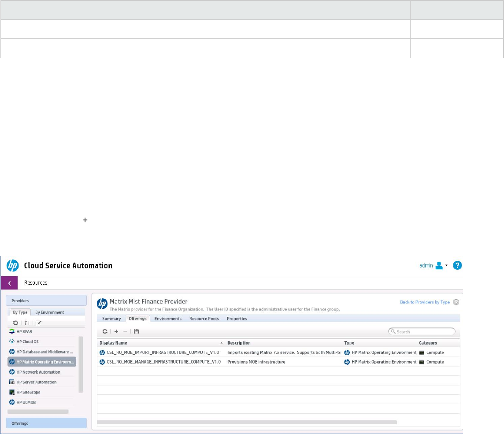Click the vertical scrollbar in provider list
504x434 pixels.
click(81, 364)
